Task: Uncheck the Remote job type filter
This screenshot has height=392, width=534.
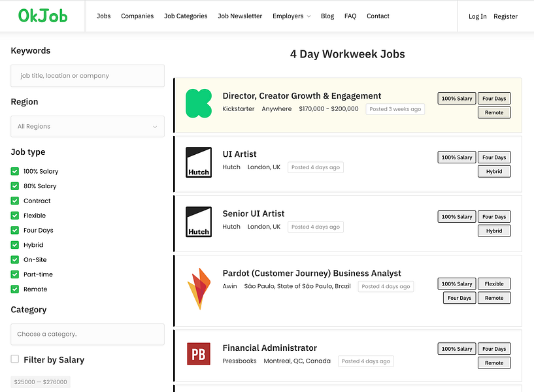Action: (x=15, y=289)
